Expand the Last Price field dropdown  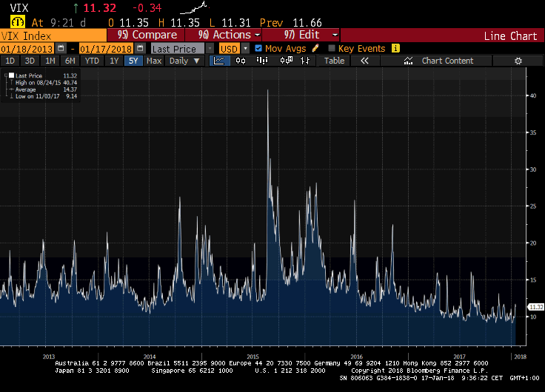coord(210,49)
